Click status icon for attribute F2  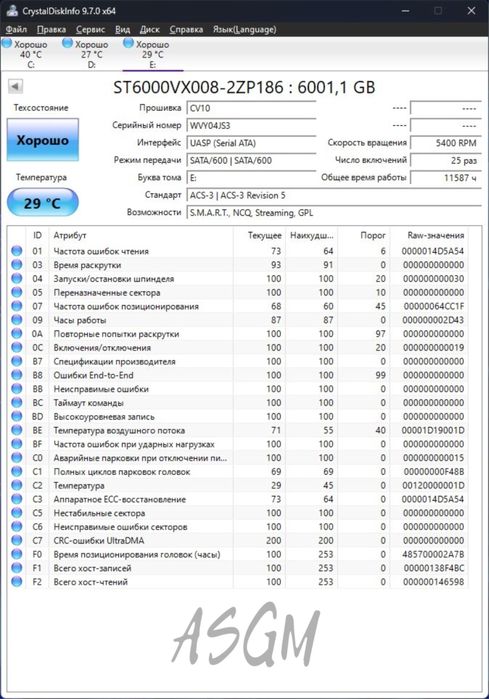coord(16,582)
